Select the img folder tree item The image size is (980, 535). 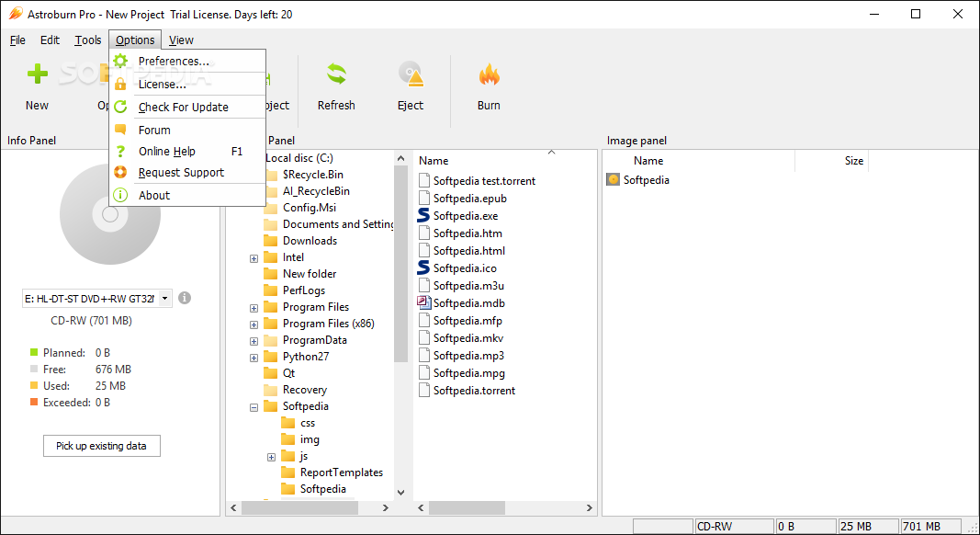tap(310, 439)
